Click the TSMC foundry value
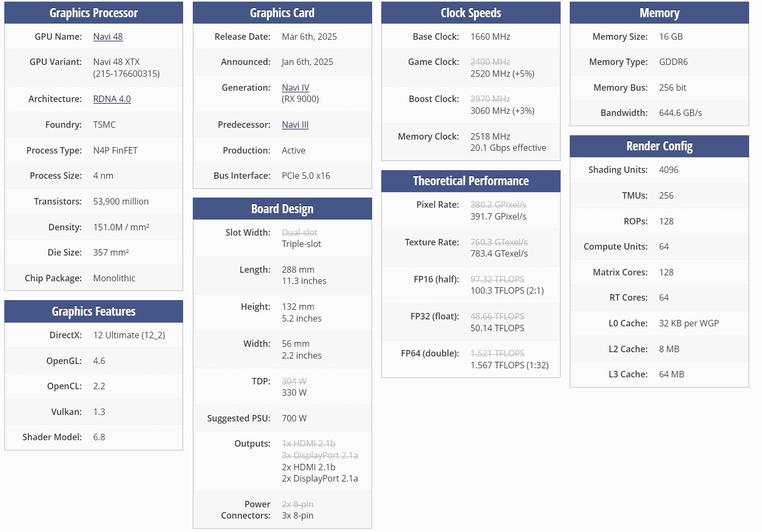This screenshot has width=762, height=532. pos(104,125)
